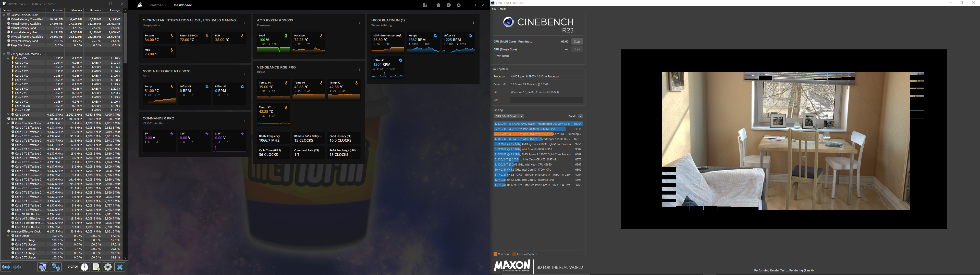
Task: Stop the multi core render test
Action: [577, 42]
